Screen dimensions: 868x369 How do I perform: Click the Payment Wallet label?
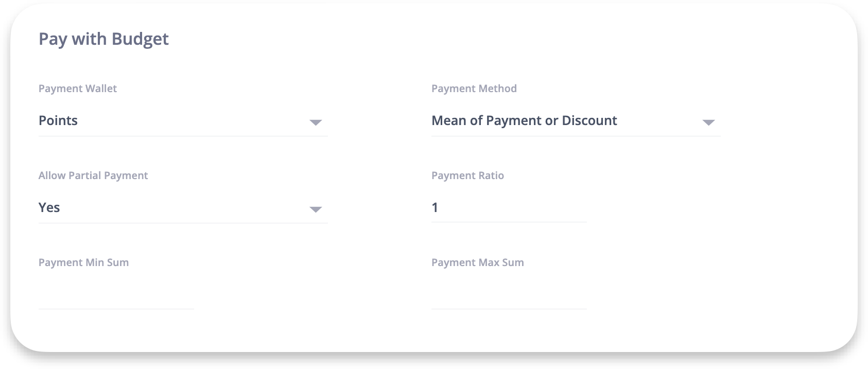click(x=78, y=89)
